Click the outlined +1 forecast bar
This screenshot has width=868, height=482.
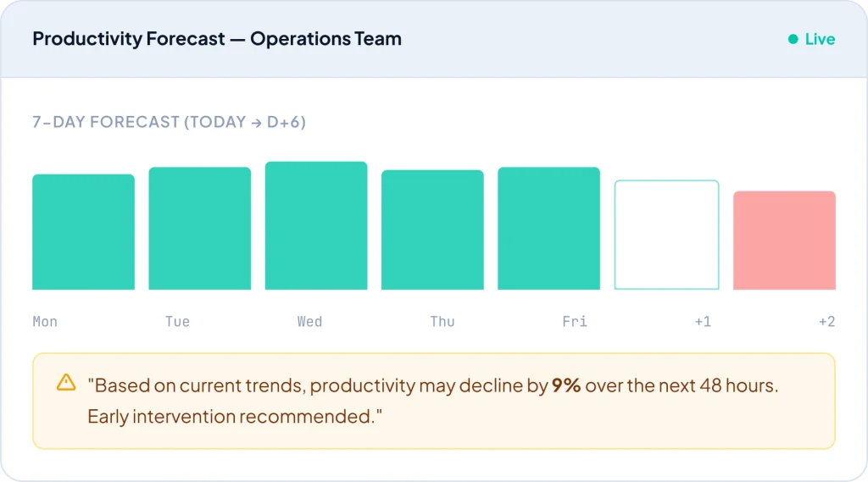point(666,235)
